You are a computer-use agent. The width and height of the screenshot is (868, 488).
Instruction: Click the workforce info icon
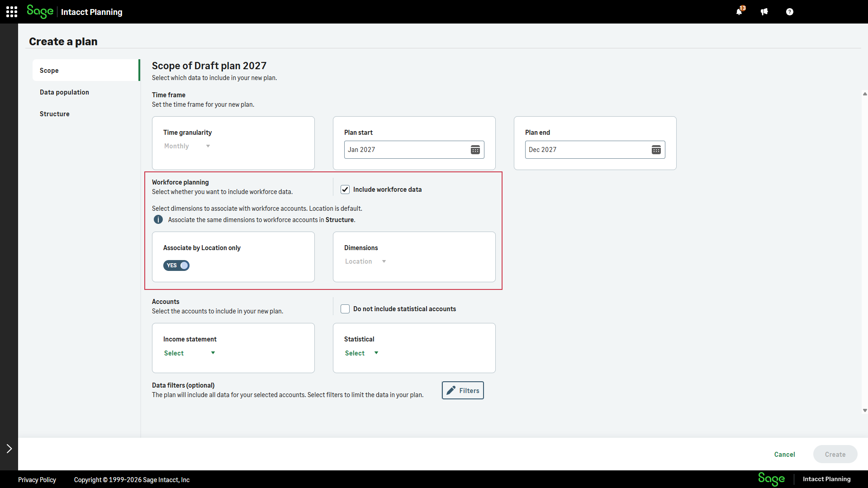click(x=158, y=220)
